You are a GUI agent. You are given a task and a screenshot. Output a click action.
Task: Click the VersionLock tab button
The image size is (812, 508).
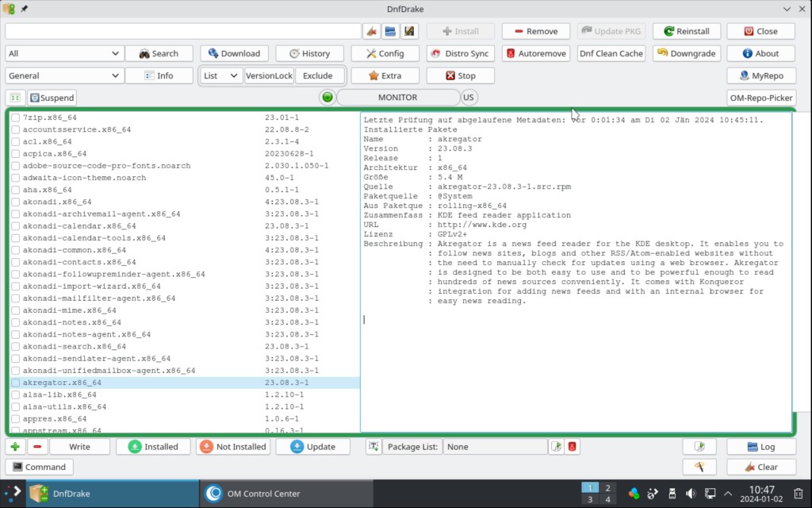[x=269, y=75]
